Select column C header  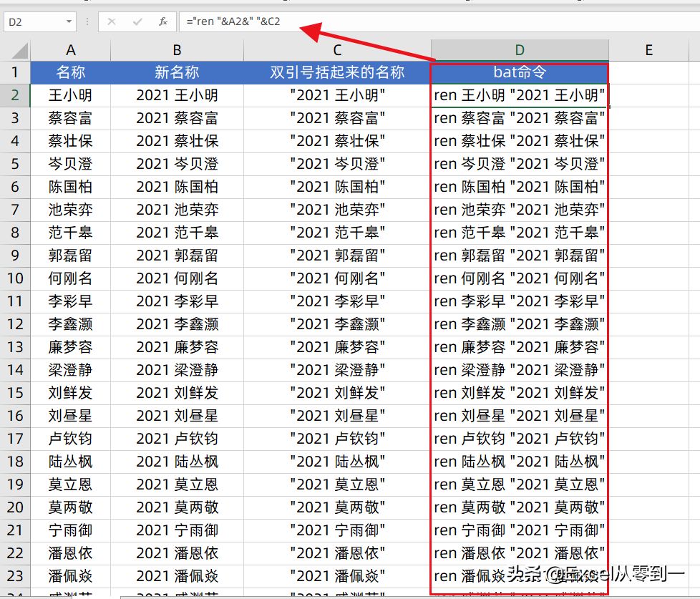click(x=337, y=50)
